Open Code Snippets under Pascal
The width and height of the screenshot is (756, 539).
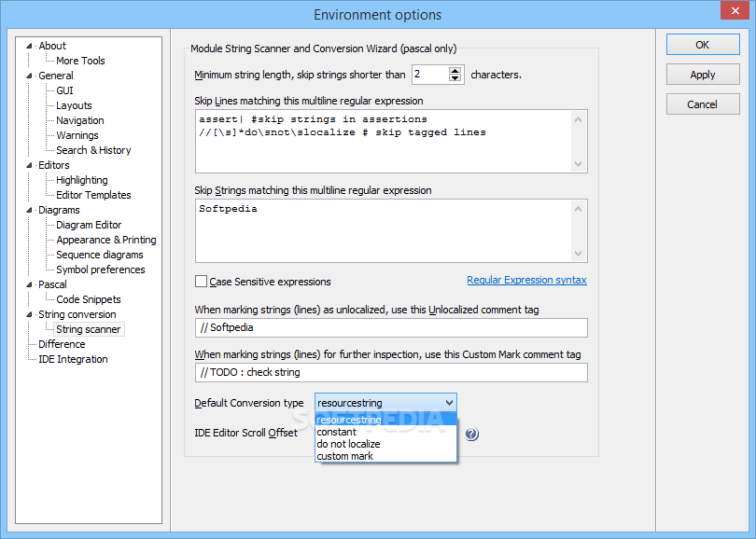(89, 299)
